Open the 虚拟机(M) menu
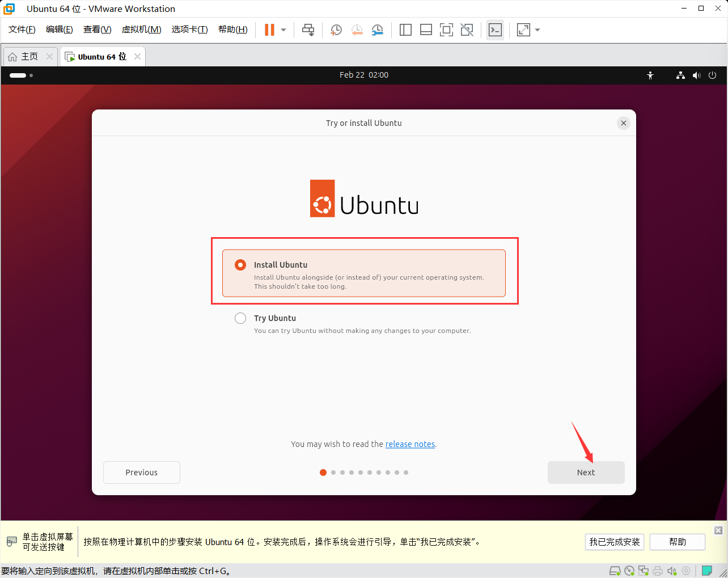Viewport: 728px width, 578px height. [142, 29]
